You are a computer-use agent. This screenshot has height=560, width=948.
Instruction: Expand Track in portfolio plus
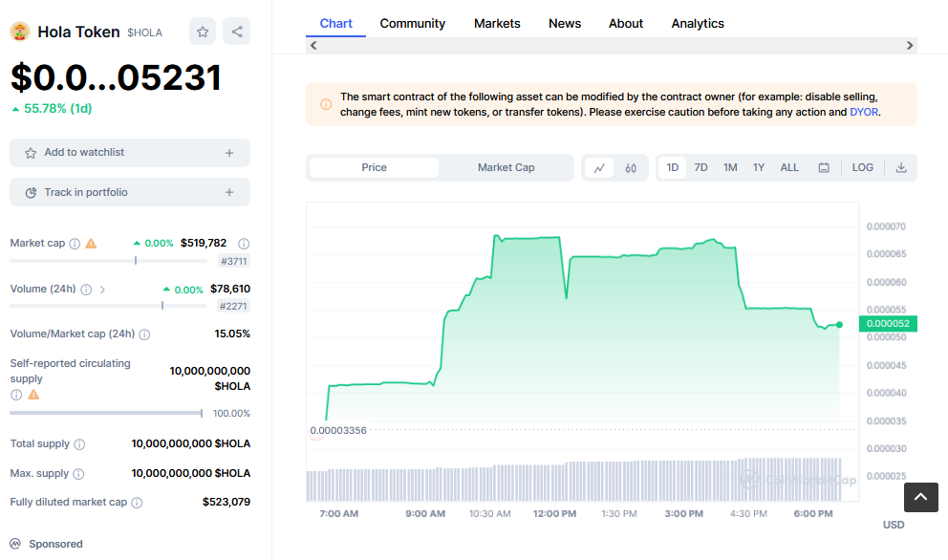(x=229, y=192)
